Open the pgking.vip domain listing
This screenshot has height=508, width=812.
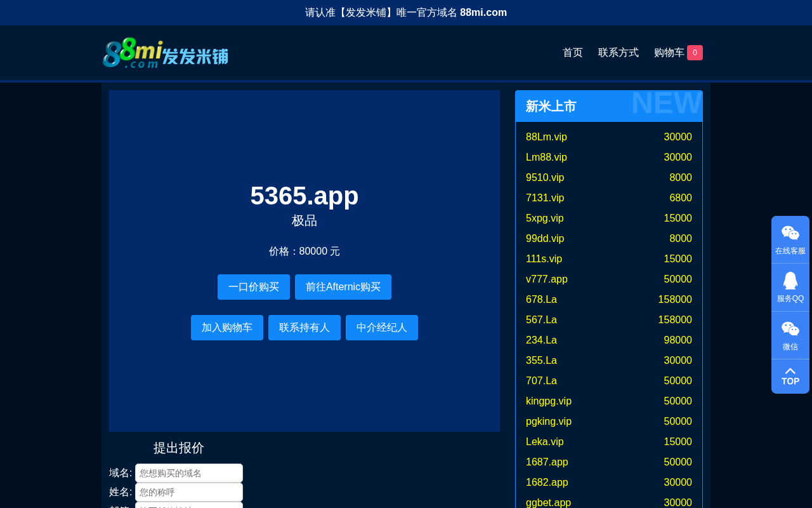pyautogui.click(x=549, y=422)
